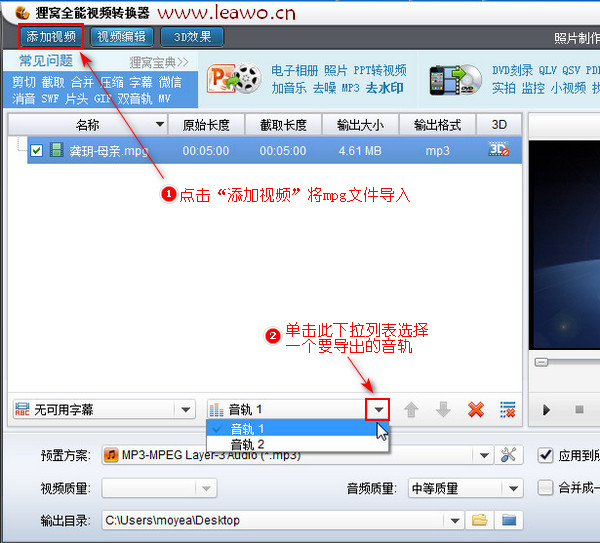Open the 监控 link
This screenshot has width=600, height=543.
coord(533,88)
